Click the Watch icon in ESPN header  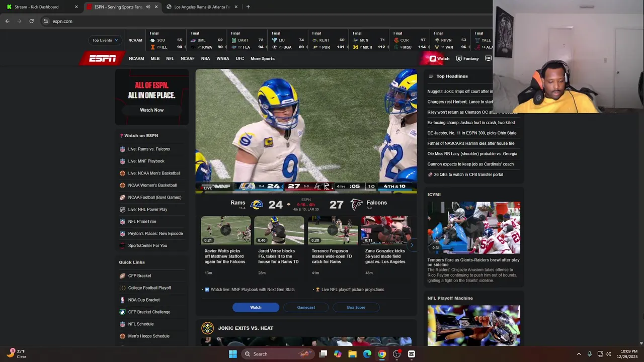click(433, 58)
